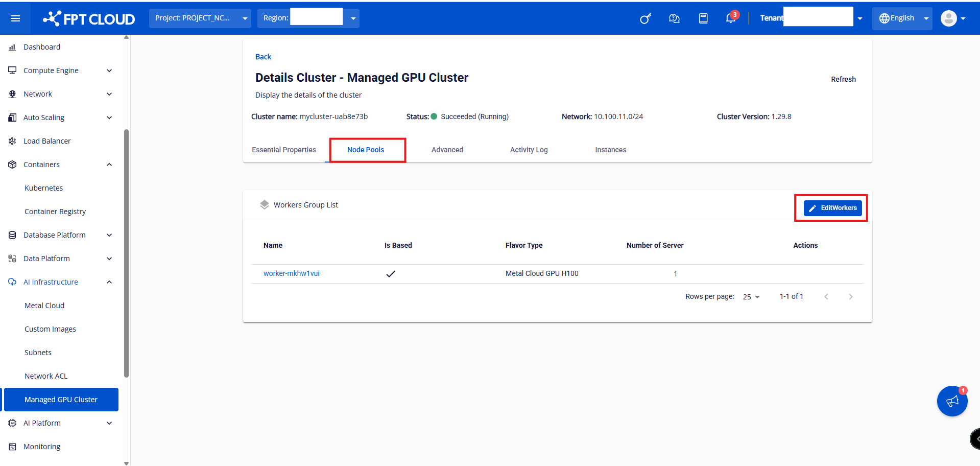Open the announcement megaphone button
980x466 pixels.
pos(952,401)
